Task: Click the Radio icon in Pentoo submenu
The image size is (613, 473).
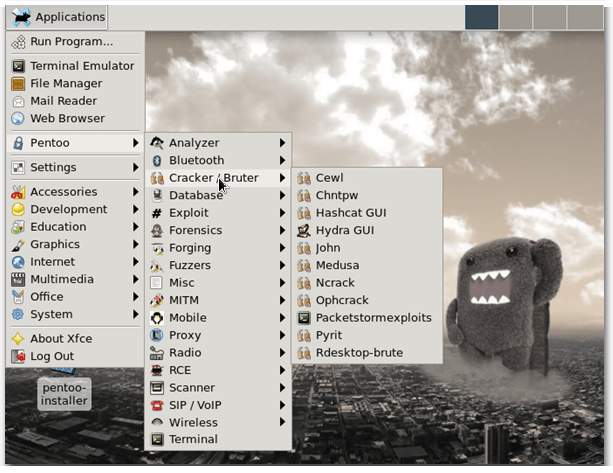Action: [x=157, y=353]
